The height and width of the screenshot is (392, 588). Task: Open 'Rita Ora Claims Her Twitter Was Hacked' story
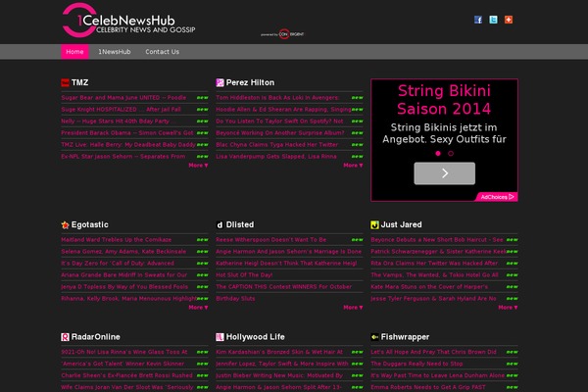pyautogui.click(x=434, y=263)
